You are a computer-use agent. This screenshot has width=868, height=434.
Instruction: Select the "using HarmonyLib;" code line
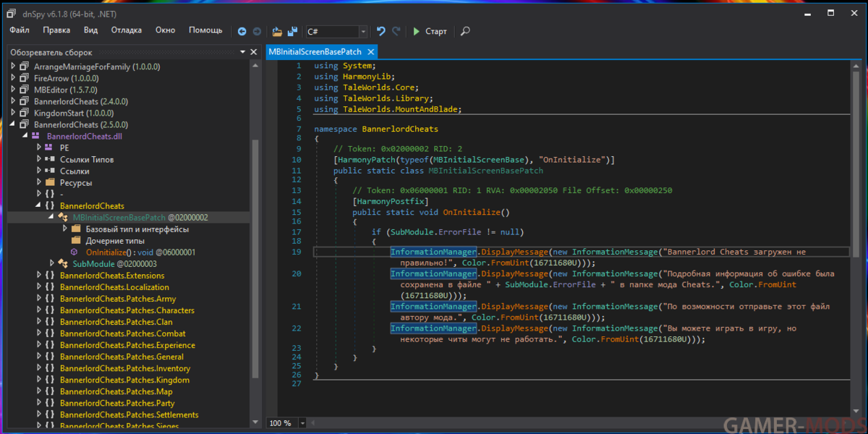tap(354, 76)
